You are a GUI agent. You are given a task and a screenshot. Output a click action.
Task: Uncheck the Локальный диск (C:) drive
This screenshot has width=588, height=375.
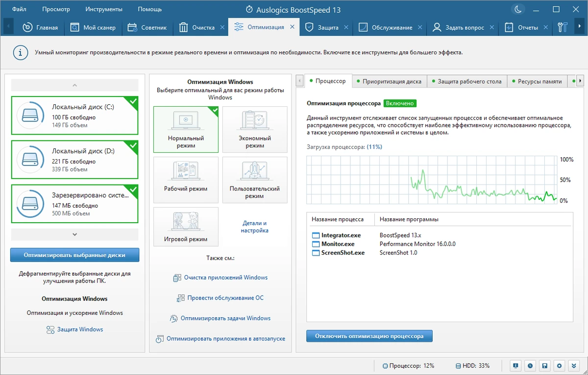(74, 116)
